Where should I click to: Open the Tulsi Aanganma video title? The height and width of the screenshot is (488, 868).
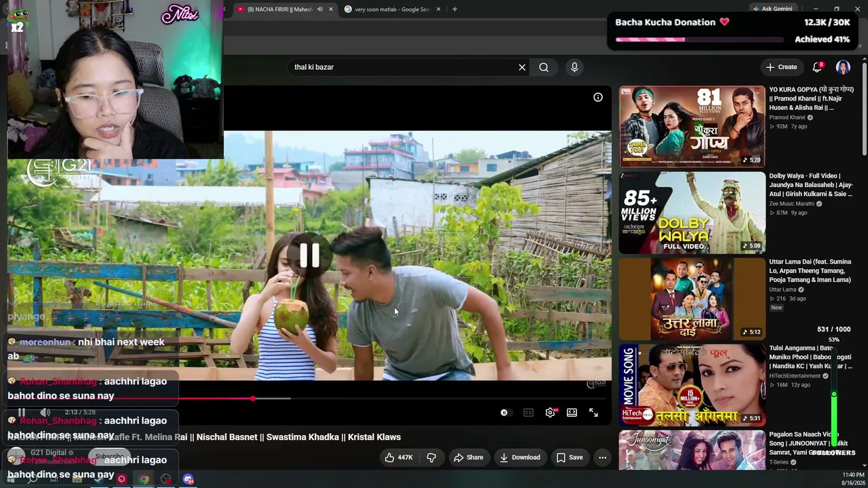[x=810, y=357]
